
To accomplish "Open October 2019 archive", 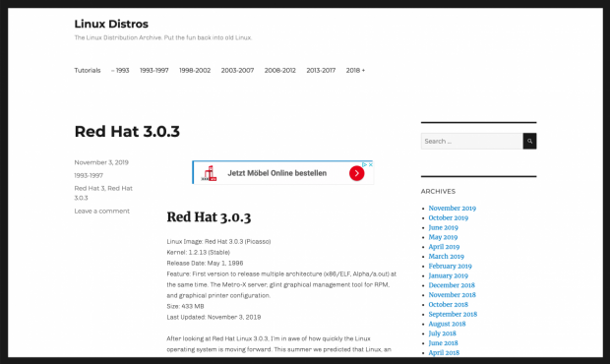I will 449,217.
